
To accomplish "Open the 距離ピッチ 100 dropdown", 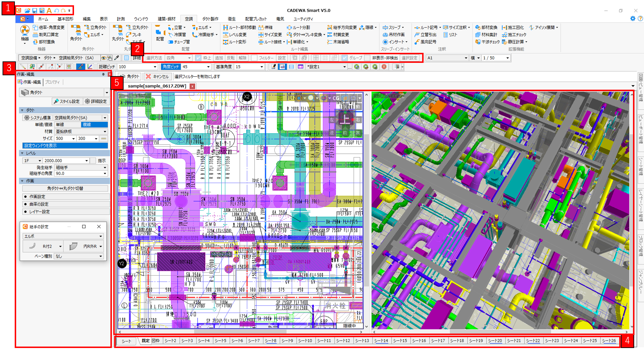I will (155, 67).
